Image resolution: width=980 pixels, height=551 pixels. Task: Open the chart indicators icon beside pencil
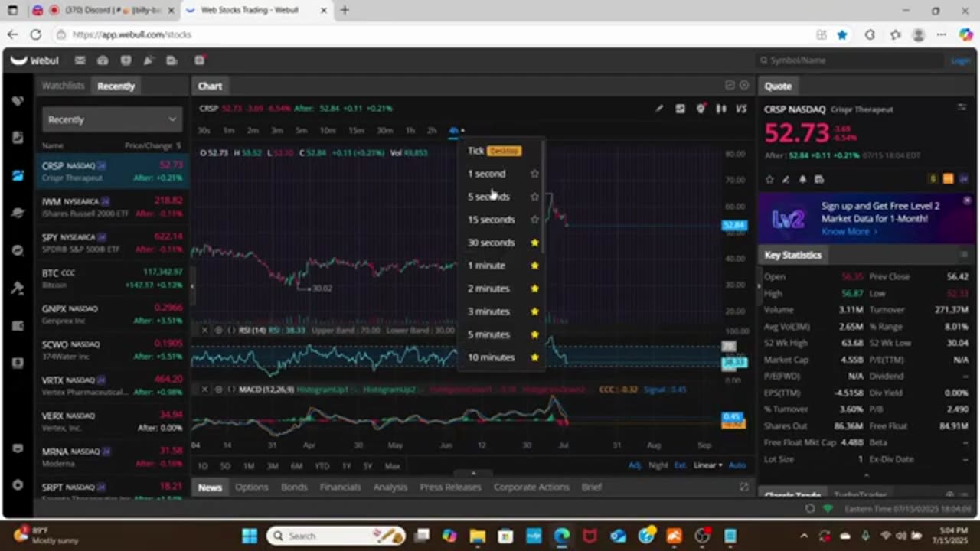(680, 109)
